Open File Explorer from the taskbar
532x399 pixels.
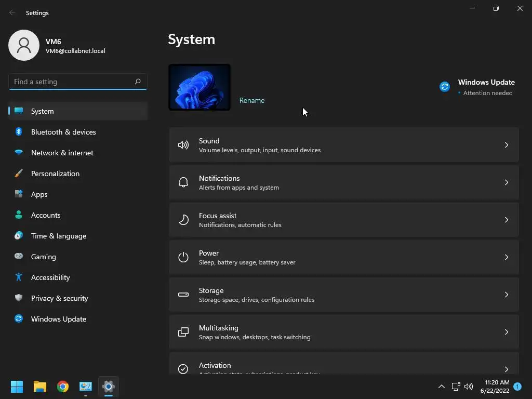(39, 387)
